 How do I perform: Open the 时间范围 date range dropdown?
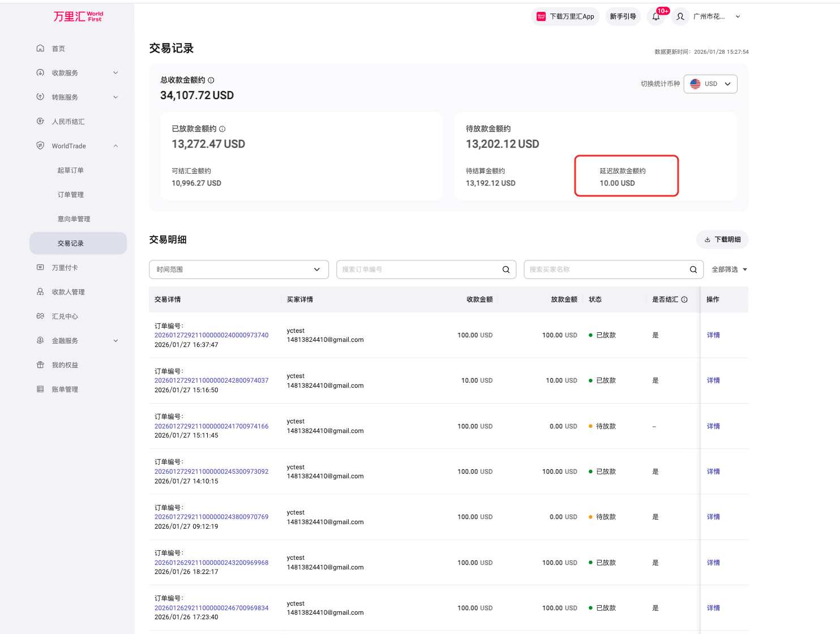click(238, 269)
